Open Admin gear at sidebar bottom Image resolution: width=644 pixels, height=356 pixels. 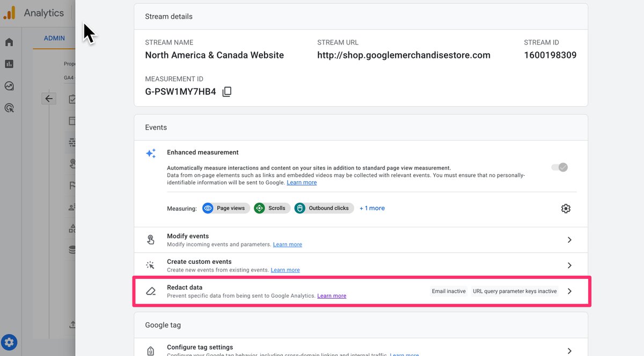9,342
